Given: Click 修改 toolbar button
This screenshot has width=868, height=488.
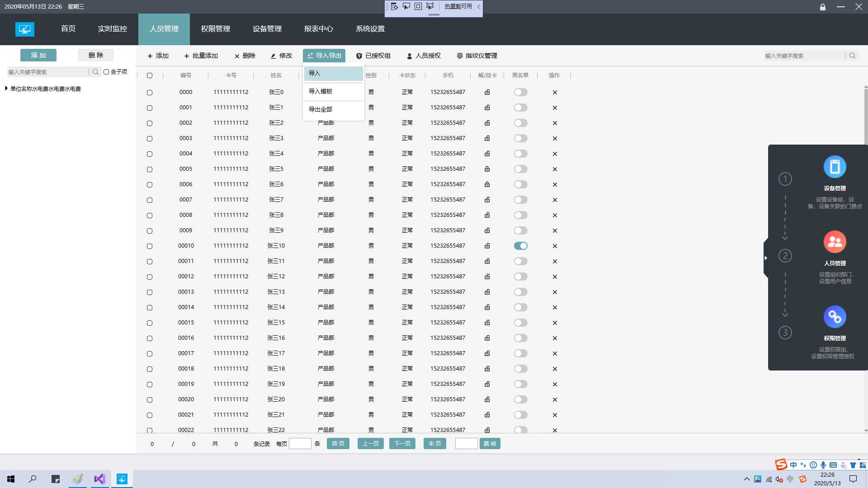Looking at the screenshot, I should click(x=281, y=56).
